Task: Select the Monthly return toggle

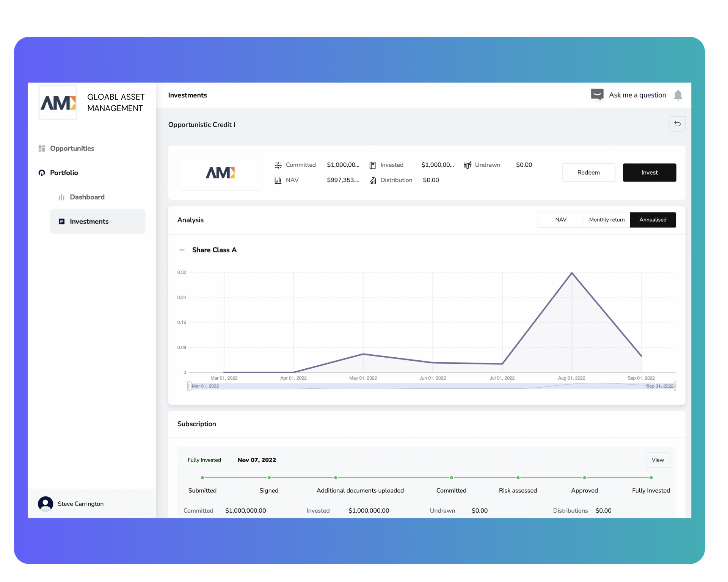Action: tap(606, 220)
